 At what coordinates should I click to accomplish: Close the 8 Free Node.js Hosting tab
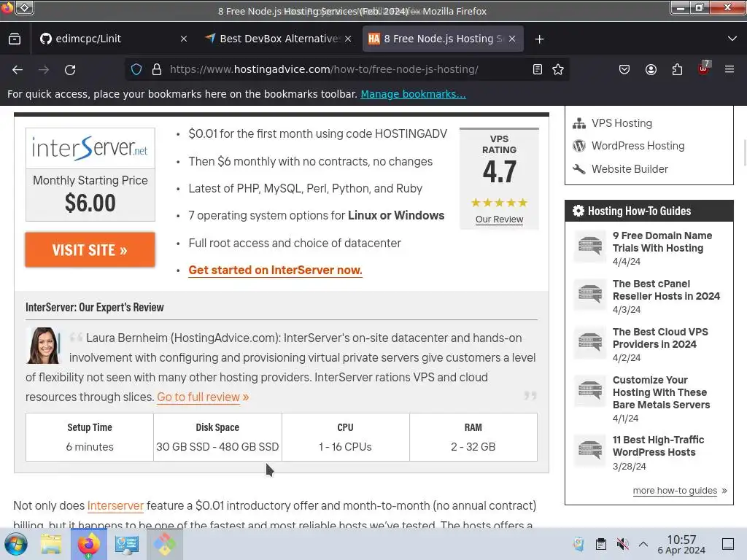coord(512,39)
